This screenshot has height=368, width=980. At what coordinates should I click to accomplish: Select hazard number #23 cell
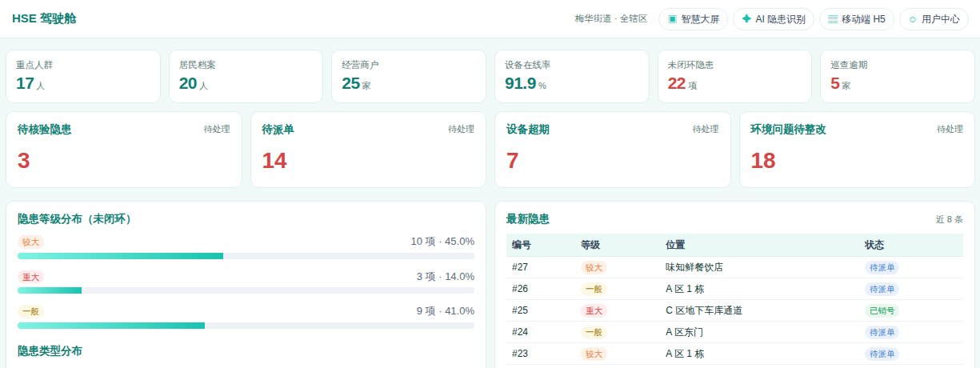tap(520, 354)
